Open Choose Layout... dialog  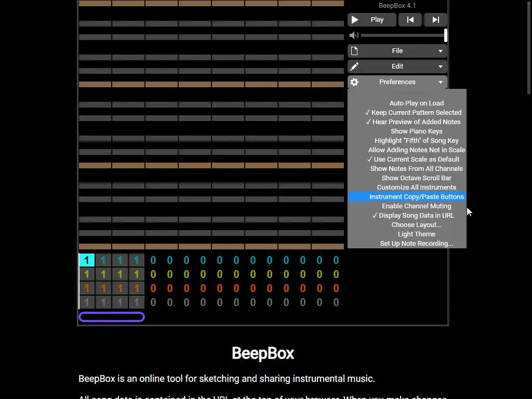pos(407,225)
